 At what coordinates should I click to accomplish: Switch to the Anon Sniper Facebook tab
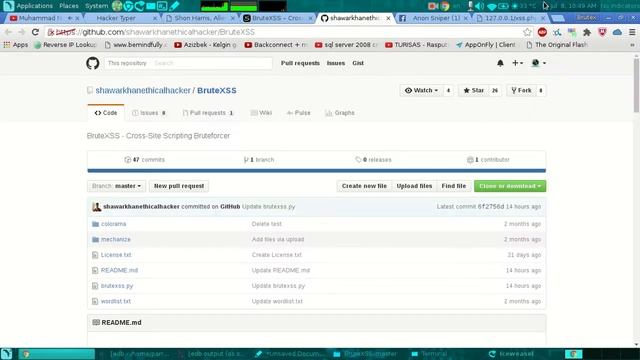433,18
